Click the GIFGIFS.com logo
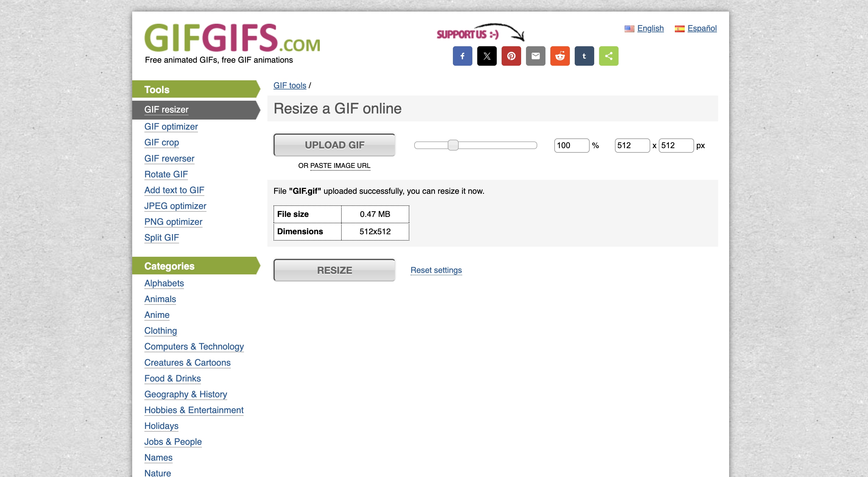Screen dimensions: 868x477 [232, 38]
